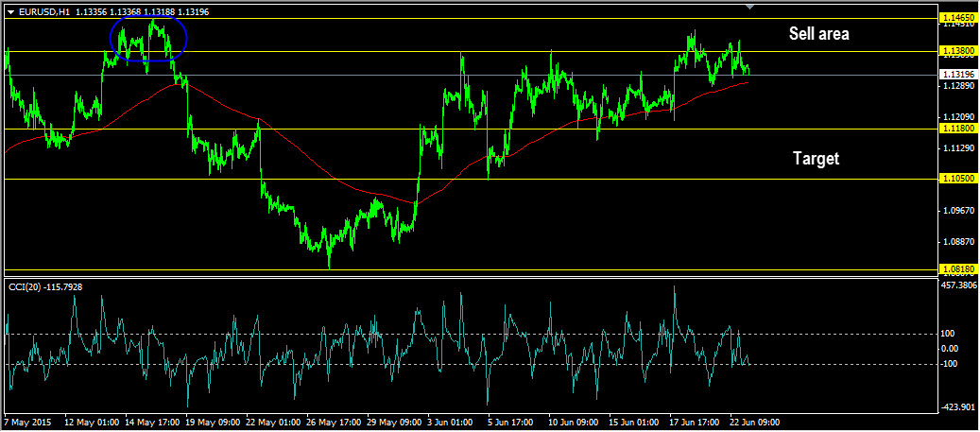Click the '7 May 2015' date label

tap(26, 422)
